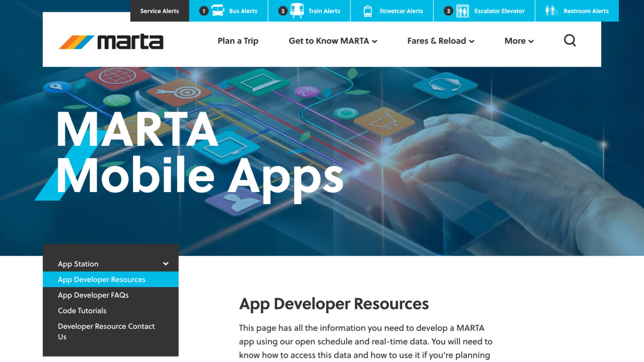Open Streetcar Alerts text label
This screenshot has height=362, width=644.
(401, 11)
